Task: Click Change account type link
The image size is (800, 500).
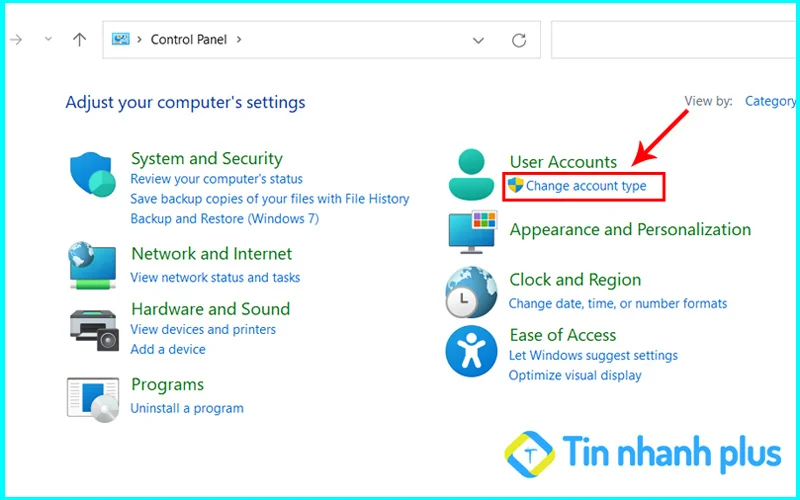Action: pyautogui.click(x=586, y=186)
